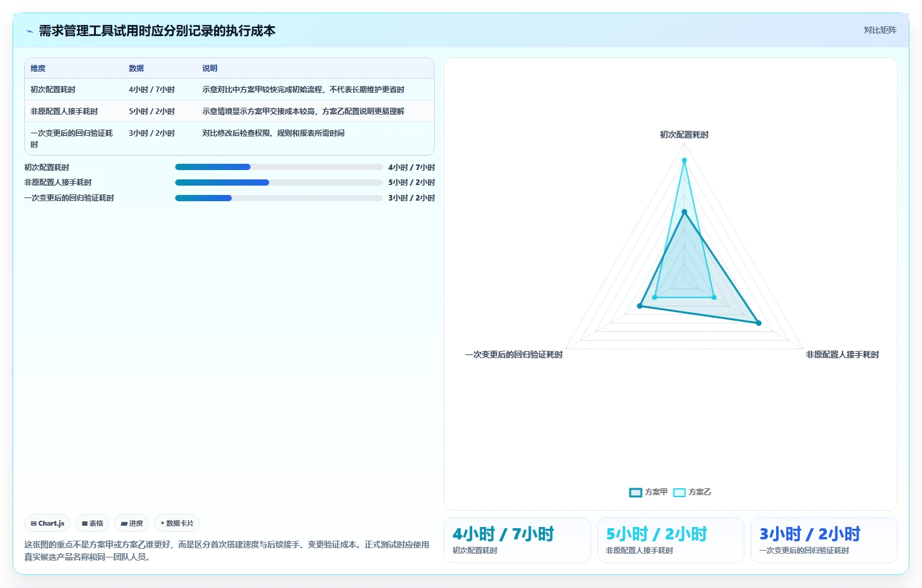Image resolution: width=922 pixels, height=588 pixels.
Task: Click the 非原配置人接手耗时 radar axis label
Action: [842, 354]
